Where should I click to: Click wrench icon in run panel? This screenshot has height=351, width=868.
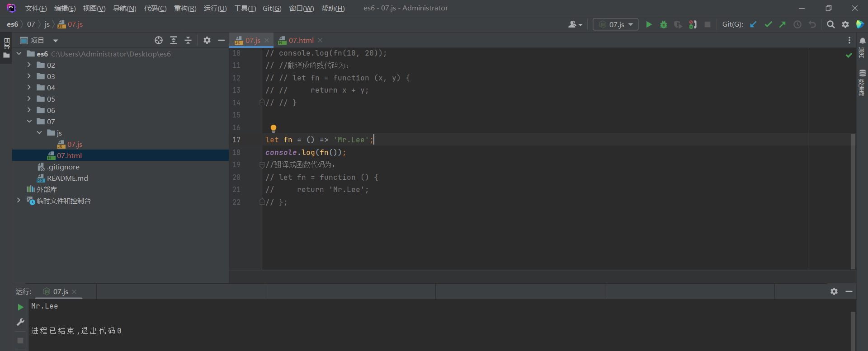tap(20, 322)
